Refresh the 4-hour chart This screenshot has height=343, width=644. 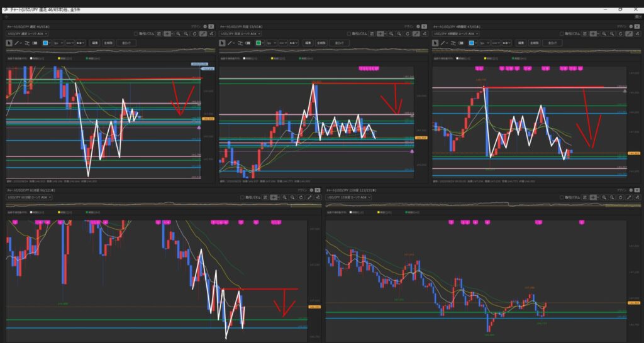pyautogui.click(x=620, y=34)
